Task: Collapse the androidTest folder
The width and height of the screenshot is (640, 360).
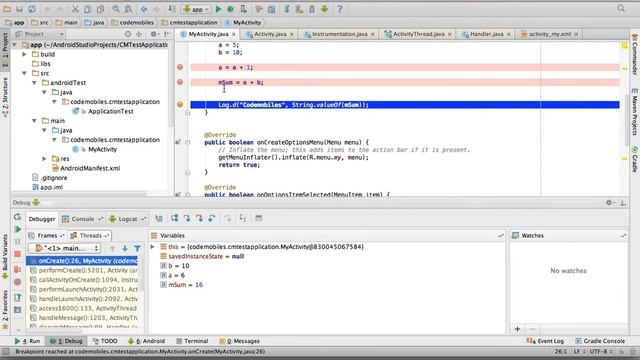Action: click(x=34, y=83)
